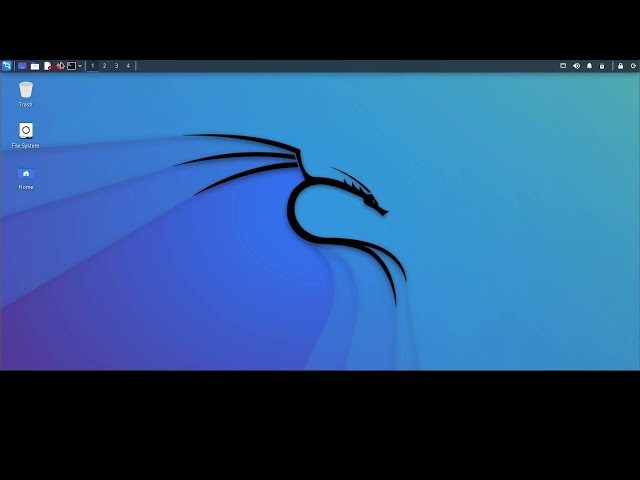
Task: Click the Show Desktop panel icon
Action: pos(22,66)
